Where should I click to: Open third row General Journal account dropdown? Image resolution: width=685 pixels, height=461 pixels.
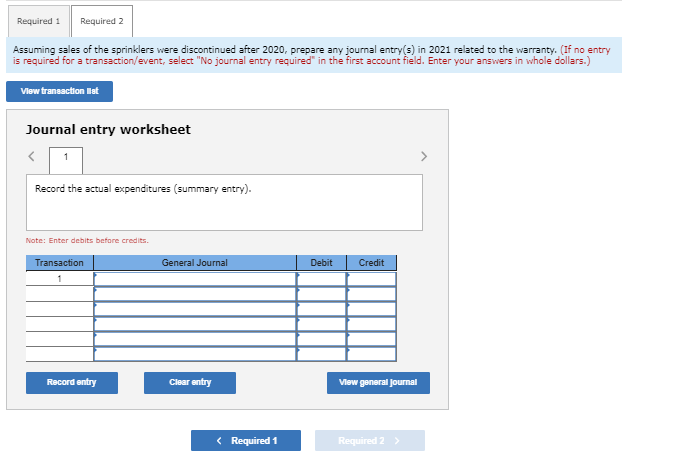[x=195, y=309]
